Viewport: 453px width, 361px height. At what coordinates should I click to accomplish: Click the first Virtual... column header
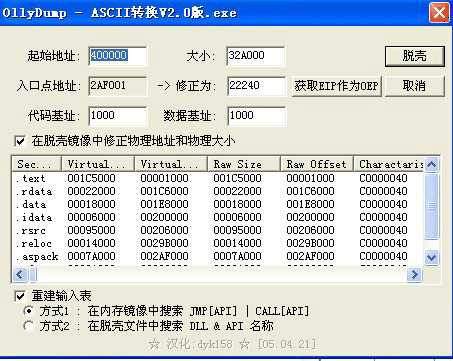pos(98,164)
